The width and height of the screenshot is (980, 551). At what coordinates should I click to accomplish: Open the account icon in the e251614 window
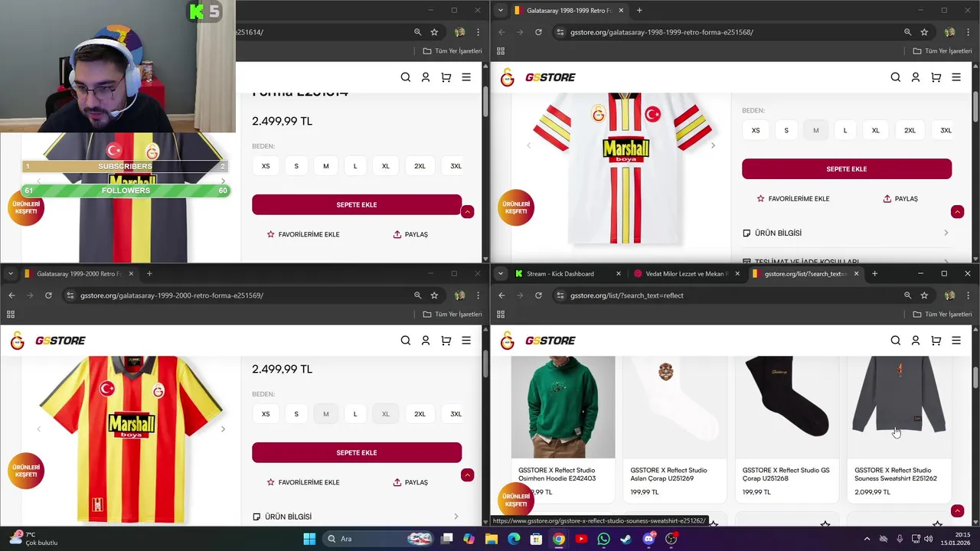pyautogui.click(x=426, y=77)
